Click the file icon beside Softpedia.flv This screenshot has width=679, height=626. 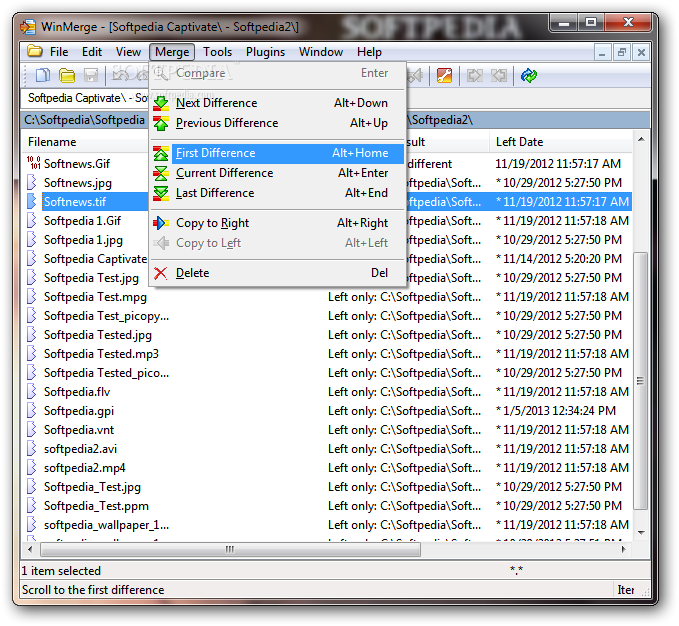point(32,391)
